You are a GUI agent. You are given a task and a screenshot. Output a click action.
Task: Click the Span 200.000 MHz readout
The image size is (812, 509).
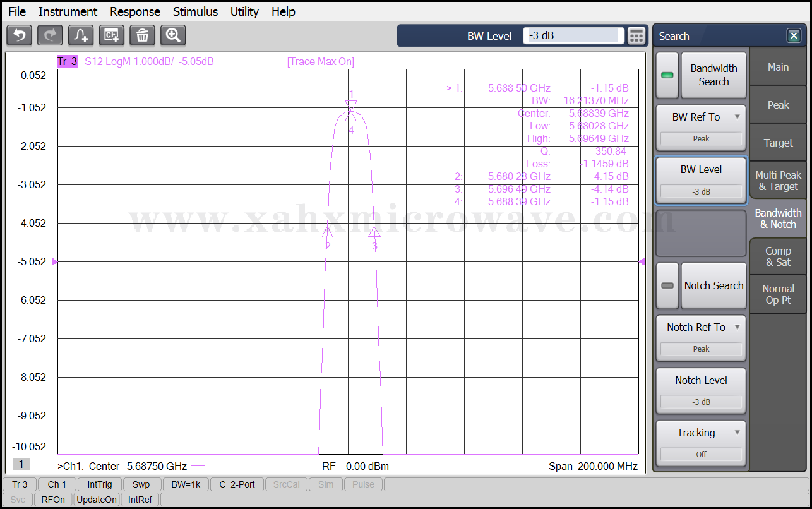pos(594,466)
